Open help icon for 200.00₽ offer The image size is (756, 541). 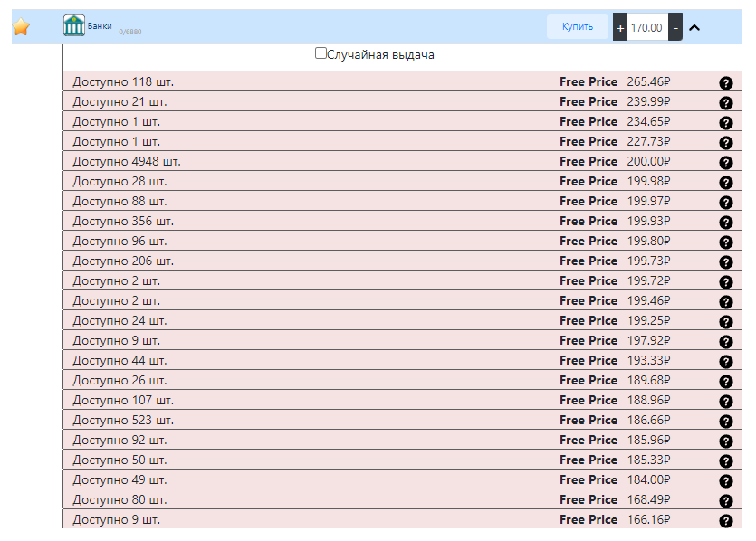725,162
